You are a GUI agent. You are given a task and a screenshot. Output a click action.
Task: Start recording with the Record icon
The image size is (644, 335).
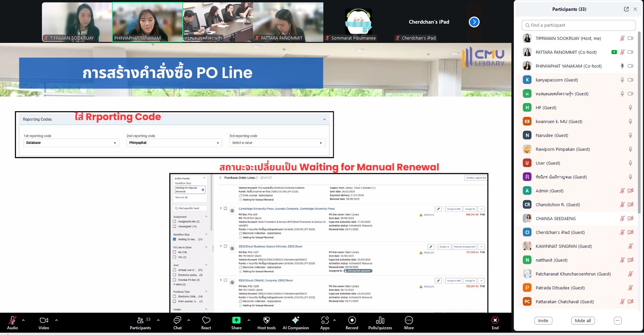[x=352, y=320]
